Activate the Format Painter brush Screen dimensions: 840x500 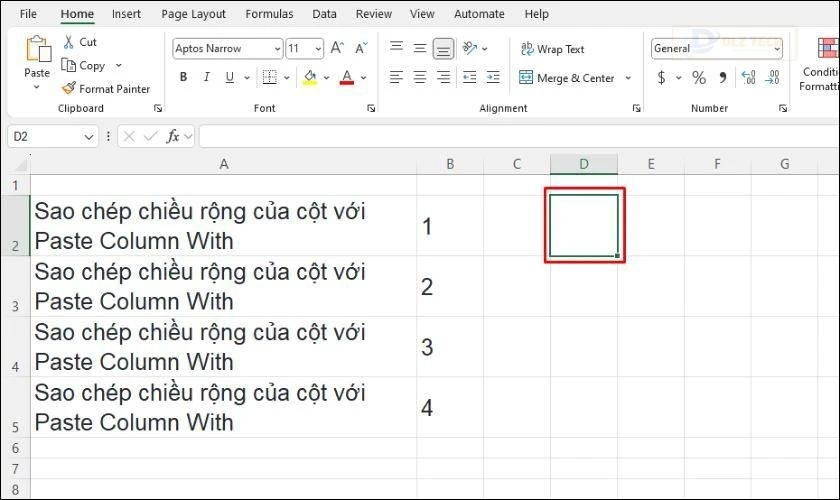coord(106,88)
